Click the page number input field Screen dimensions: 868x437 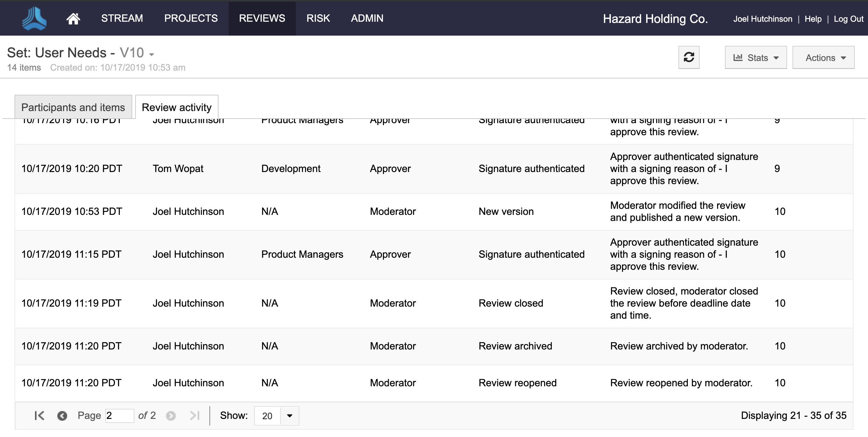click(119, 416)
